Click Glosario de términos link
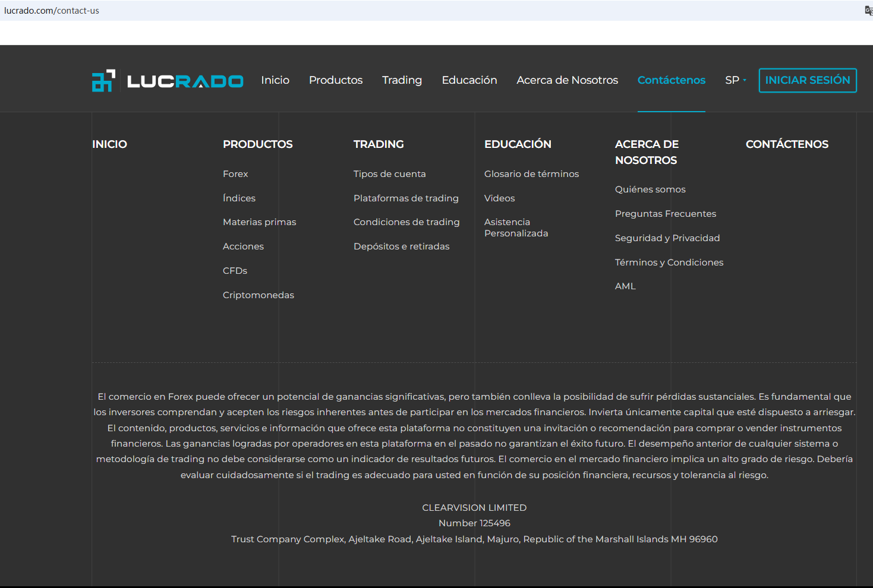The height and width of the screenshot is (588, 873). pyautogui.click(x=531, y=174)
